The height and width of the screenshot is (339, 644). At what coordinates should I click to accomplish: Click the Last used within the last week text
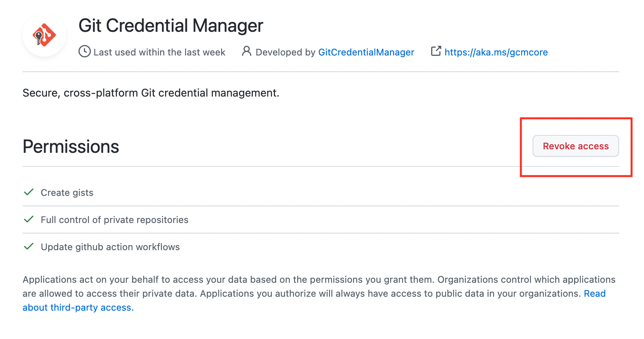159,52
